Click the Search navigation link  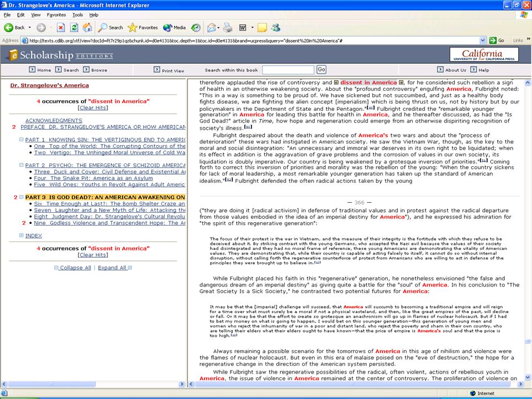coord(67,70)
